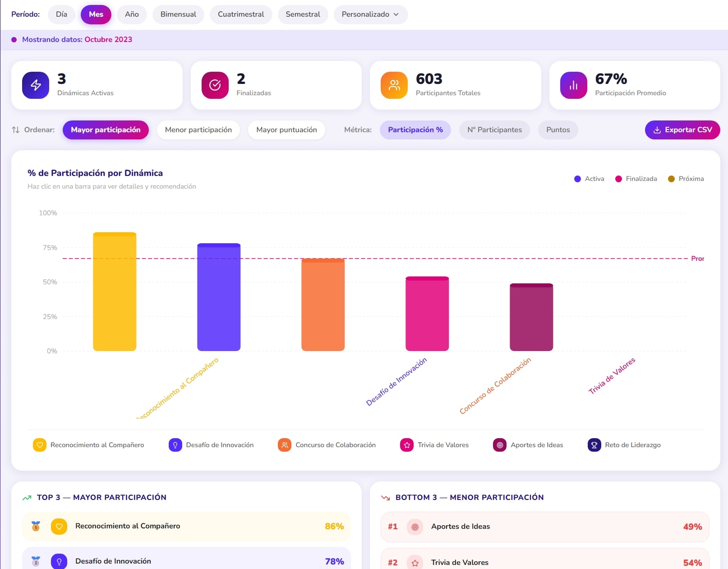Click the lightbulb icon beside Desafío de Innovación in legend

(x=175, y=445)
